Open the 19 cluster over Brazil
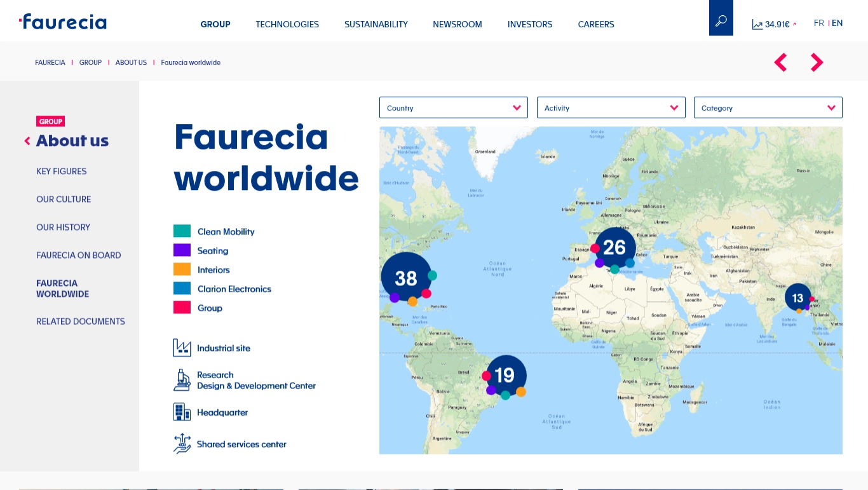 tap(505, 376)
